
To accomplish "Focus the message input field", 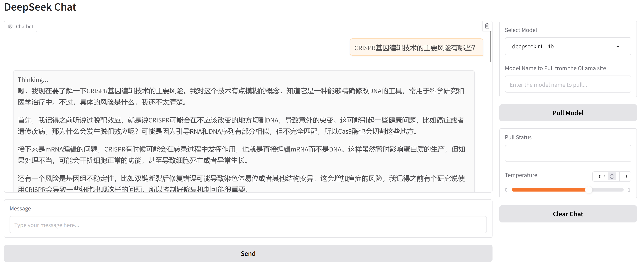I will coord(248,225).
